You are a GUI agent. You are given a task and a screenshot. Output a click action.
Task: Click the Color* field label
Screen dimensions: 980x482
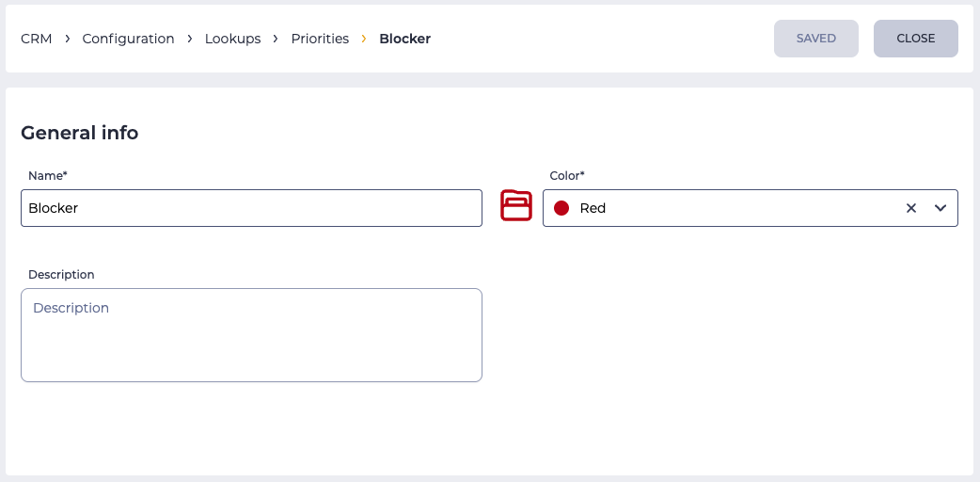567,176
